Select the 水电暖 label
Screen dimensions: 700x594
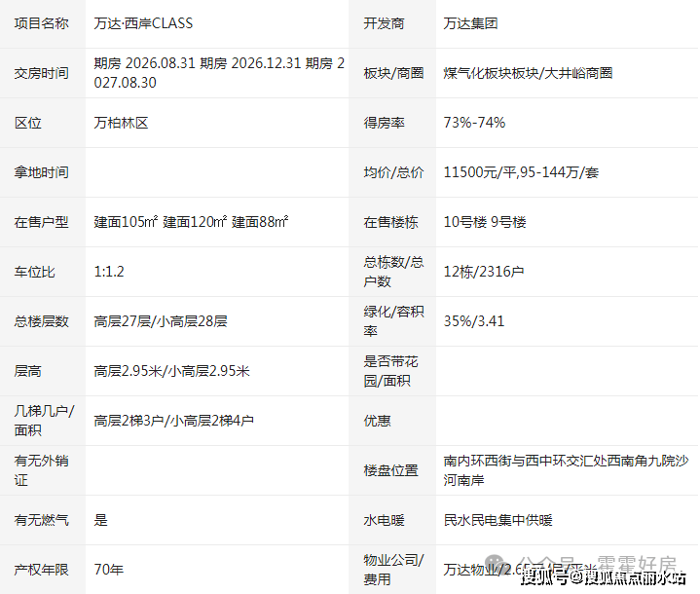[x=384, y=520]
